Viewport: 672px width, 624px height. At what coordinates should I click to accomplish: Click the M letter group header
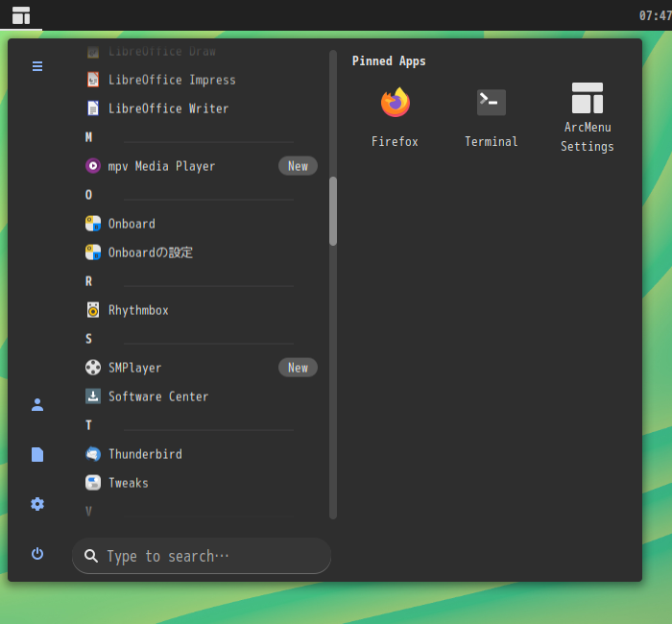coord(88,137)
